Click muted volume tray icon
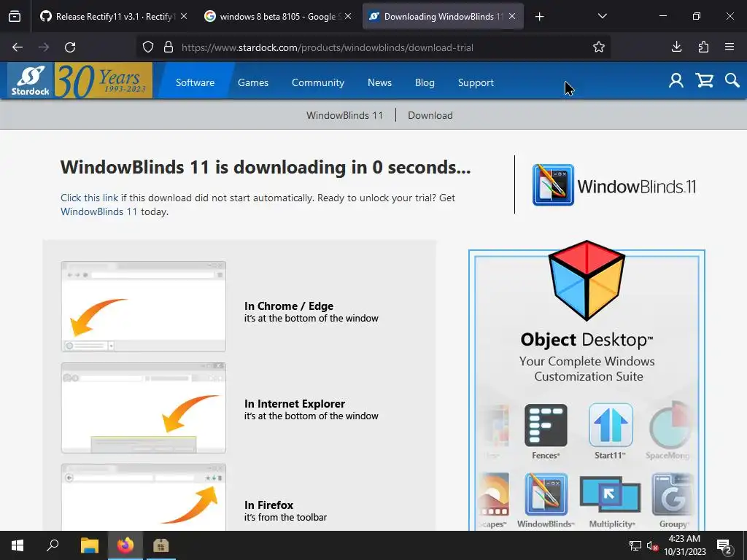Image resolution: width=747 pixels, height=560 pixels. pyautogui.click(x=652, y=545)
